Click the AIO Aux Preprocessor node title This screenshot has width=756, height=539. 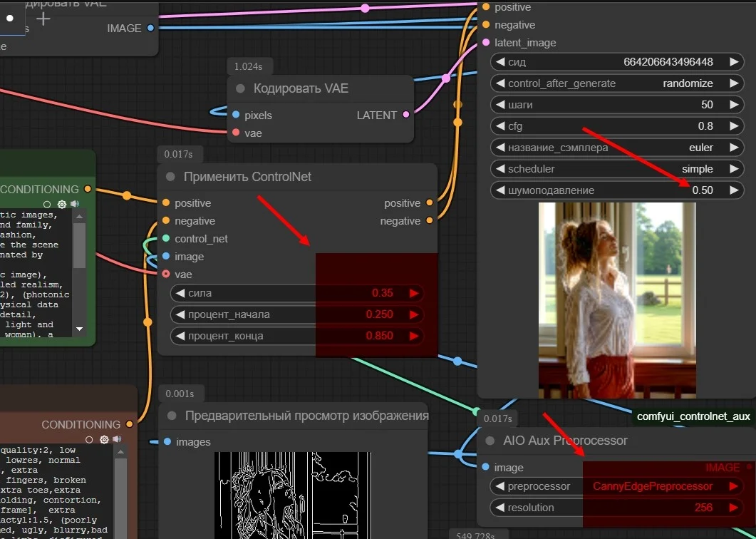pos(565,441)
